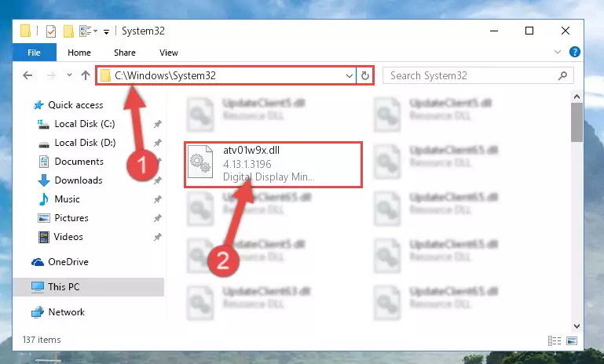Click the pin icon beside Local Disk (C:)

click(158, 124)
